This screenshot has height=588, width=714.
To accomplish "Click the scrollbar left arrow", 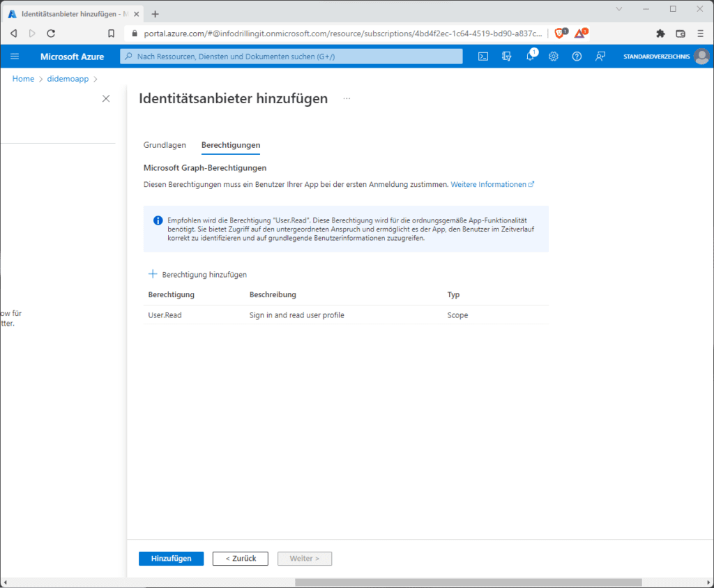I will pos(5,582).
